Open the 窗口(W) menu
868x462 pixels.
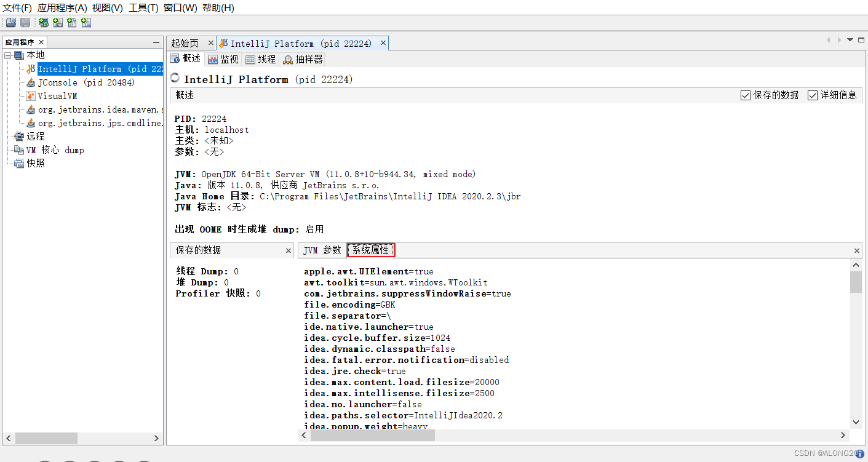point(180,8)
